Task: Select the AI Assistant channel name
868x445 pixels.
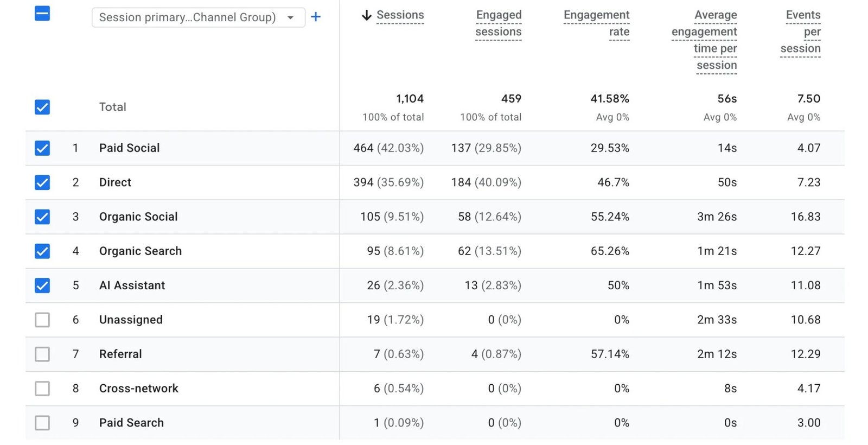Action: [x=132, y=285]
